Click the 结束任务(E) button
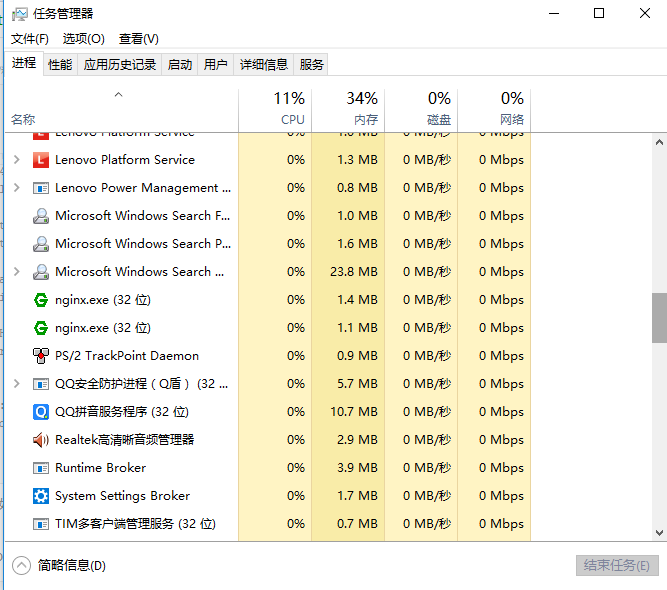667x590 pixels. (617, 565)
